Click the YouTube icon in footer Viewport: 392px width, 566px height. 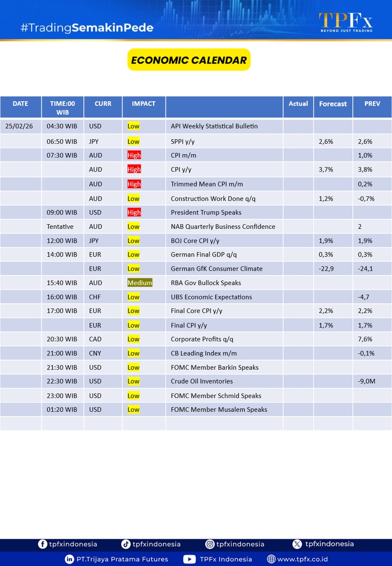click(x=189, y=559)
